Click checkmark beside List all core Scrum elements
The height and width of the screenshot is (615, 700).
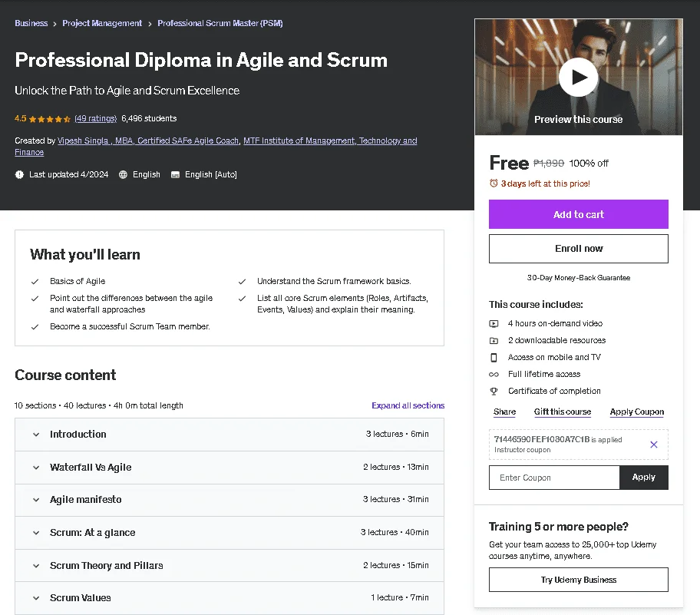tap(242, 299)
